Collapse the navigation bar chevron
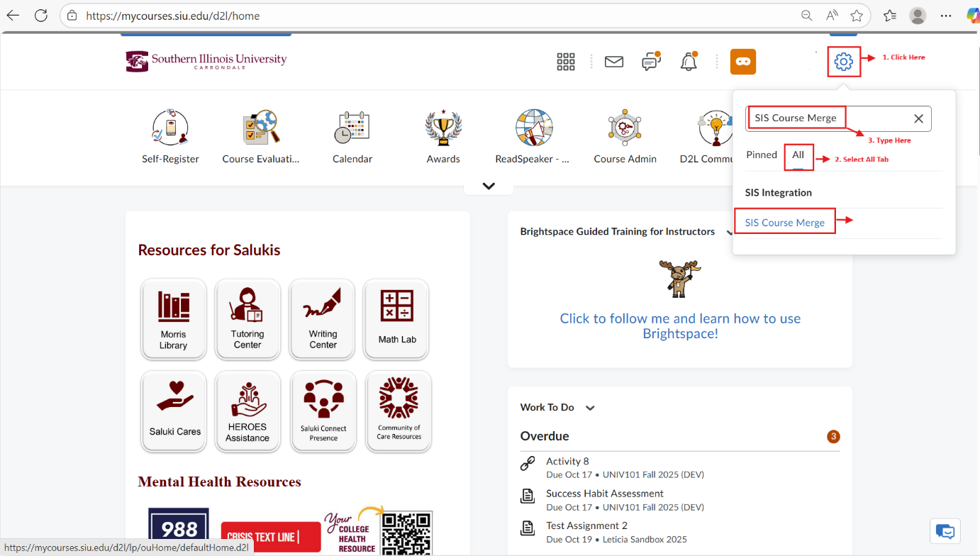Image resolution: width=980 pixels, height=556 pixels. (488, 185)
